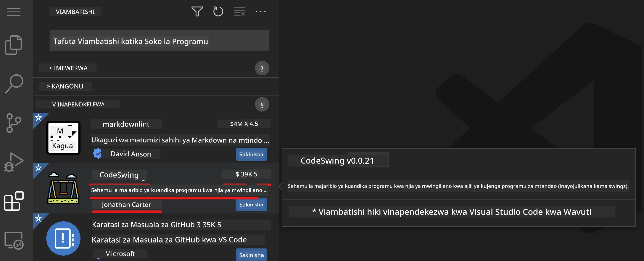Viewport: 644px width, 261px height.
Task: Click the VIAMBATISHI panel title
Action: [75, 12]
